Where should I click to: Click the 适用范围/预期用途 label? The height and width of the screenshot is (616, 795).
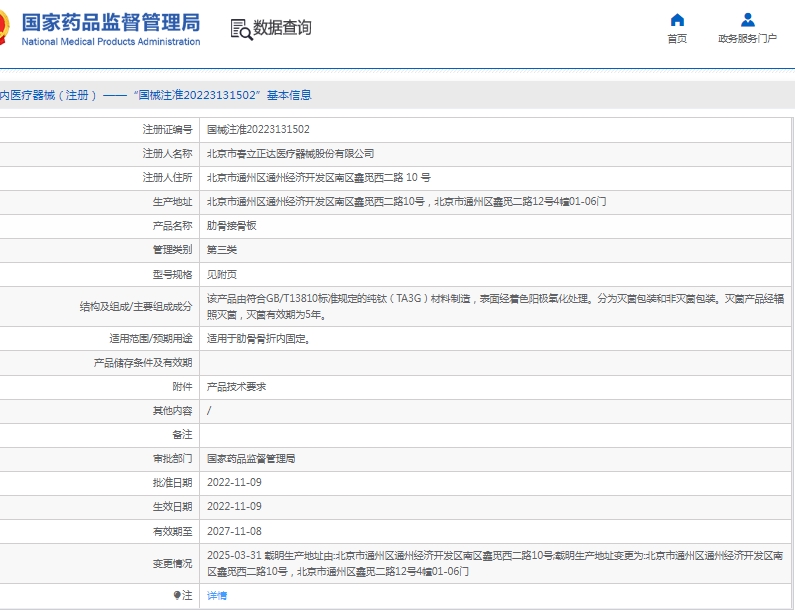151,338
